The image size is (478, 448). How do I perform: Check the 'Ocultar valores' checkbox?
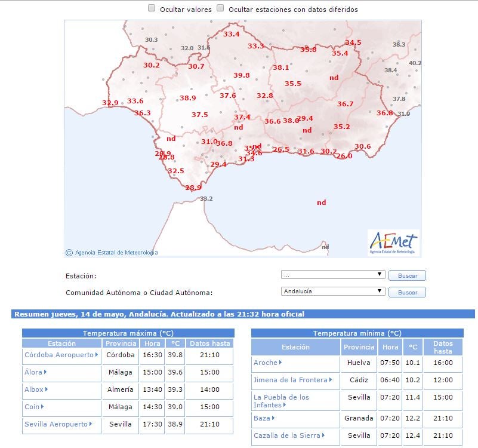tap(152, 8)
